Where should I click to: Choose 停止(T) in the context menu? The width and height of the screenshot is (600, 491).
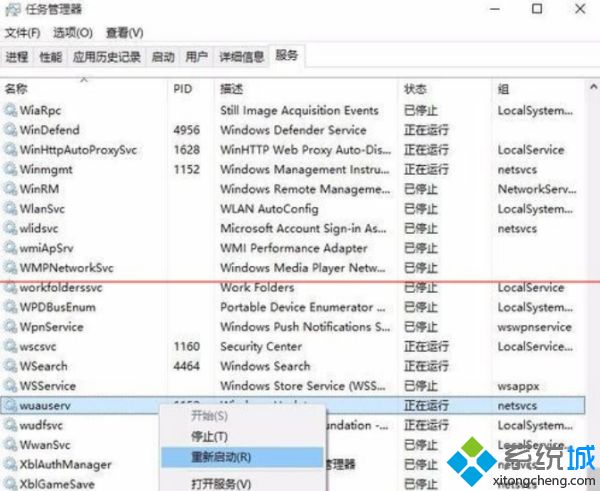tap(242, 436)
